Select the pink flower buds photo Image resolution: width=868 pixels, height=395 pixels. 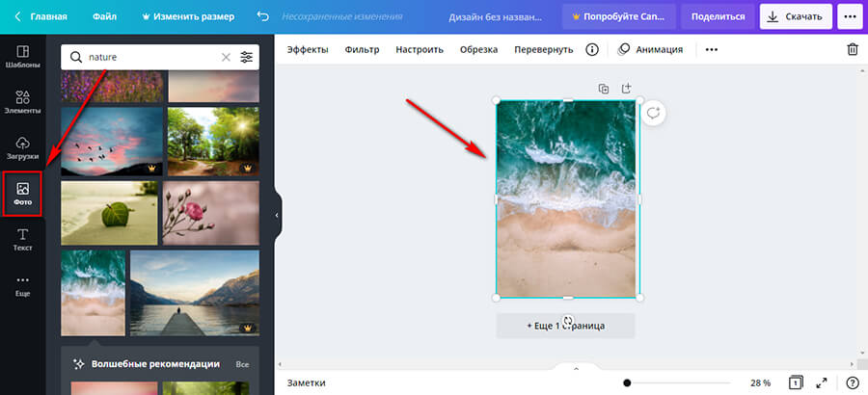point(211,213)
